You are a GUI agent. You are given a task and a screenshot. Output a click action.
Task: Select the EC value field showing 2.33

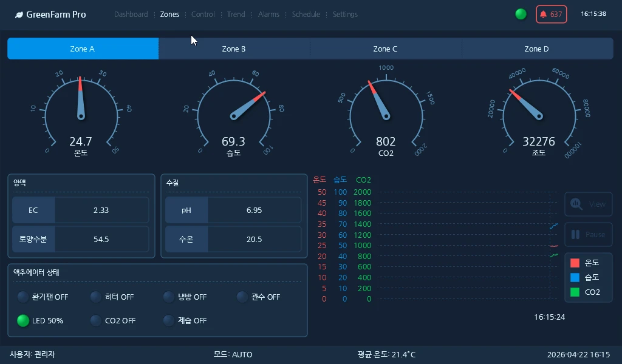pyautogui.click(x=101, y=210)
